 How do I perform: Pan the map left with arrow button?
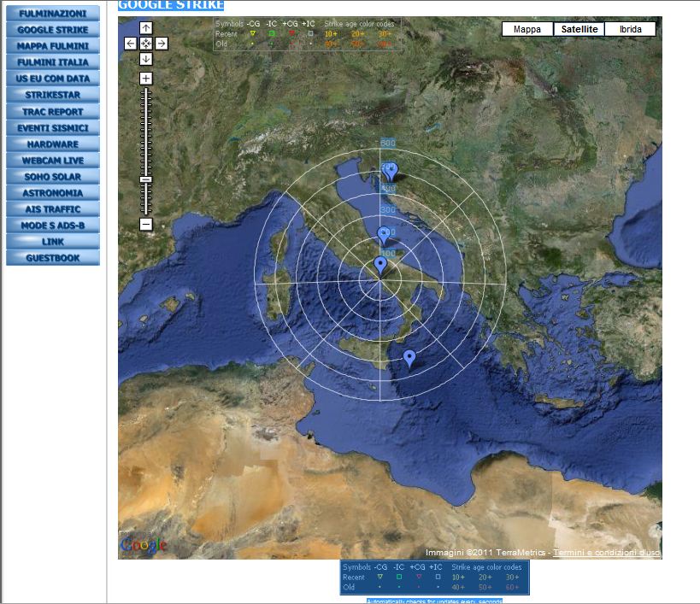[131, 44]
